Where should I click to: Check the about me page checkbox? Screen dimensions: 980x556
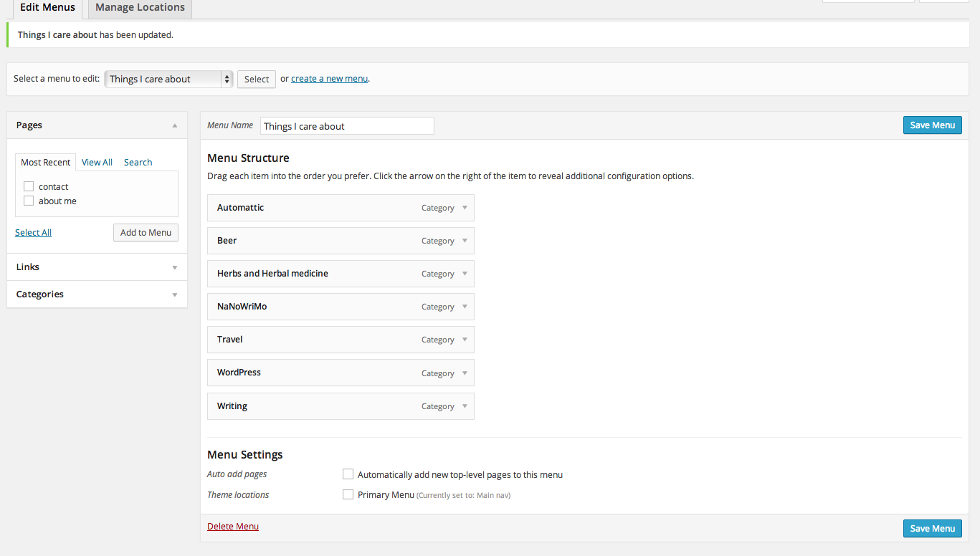pos(29,201)
